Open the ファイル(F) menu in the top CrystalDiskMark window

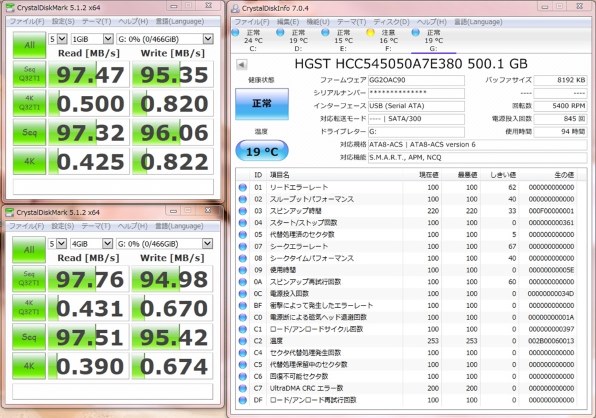click(x=26, y=22)
